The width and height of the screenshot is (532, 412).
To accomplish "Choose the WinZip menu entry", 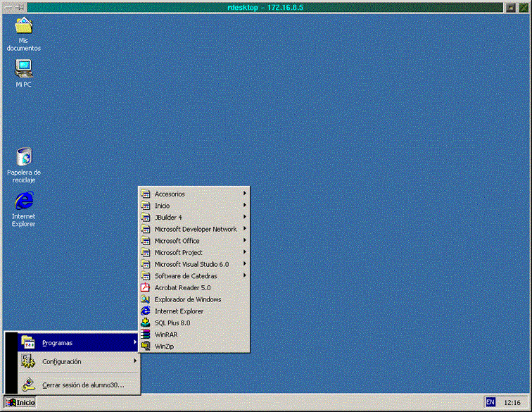I will click(194, 346).
